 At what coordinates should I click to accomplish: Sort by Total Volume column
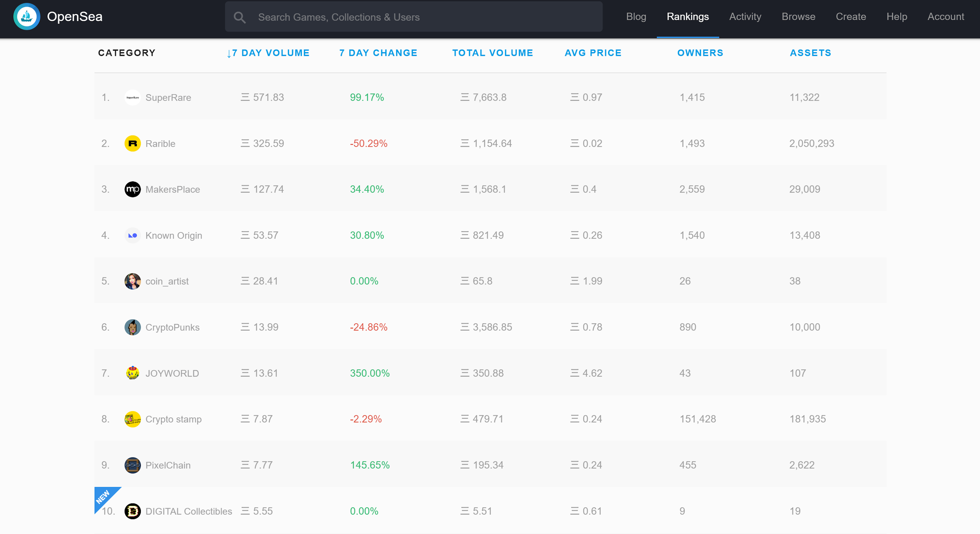coord(493,53)
